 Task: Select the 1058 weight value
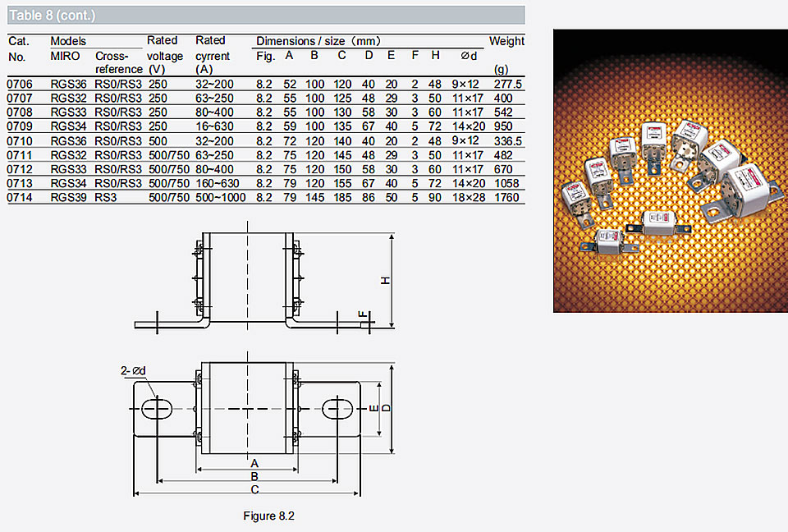coord(506,184)
